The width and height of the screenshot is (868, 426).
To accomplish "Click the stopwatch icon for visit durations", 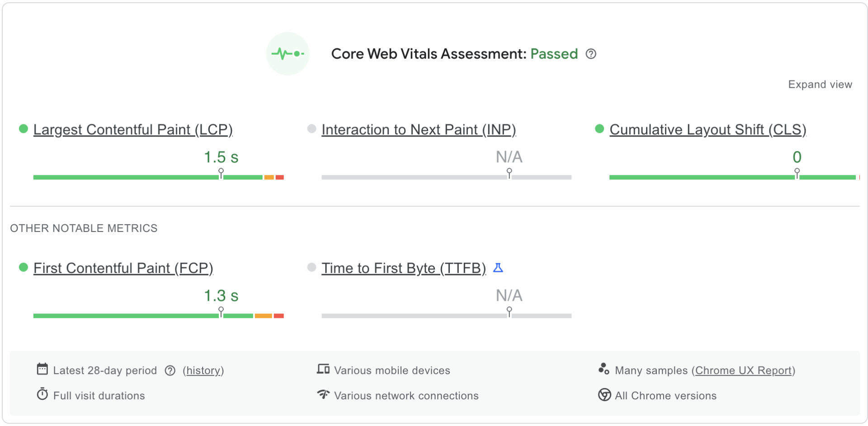I will tap(42, 394).
